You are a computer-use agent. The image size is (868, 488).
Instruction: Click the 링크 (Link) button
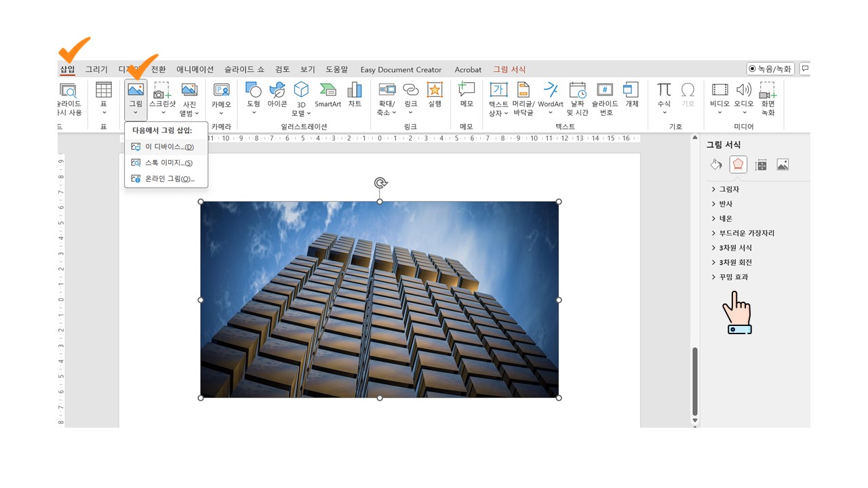410,100
